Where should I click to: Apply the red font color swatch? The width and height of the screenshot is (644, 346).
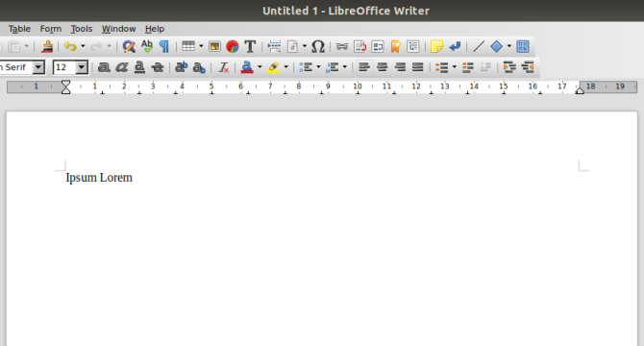pyautogui.click(x=247, y=67)
